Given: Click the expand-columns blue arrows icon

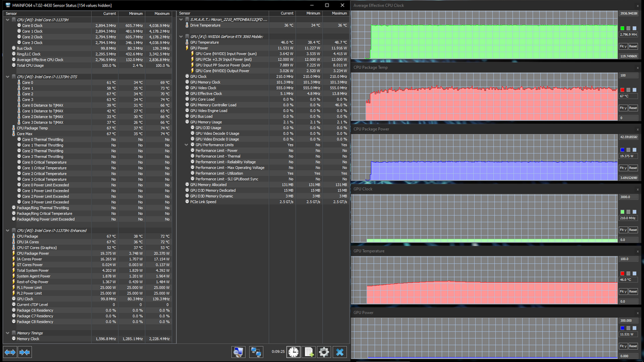Looking at the screenshot, I should [10, 352].
